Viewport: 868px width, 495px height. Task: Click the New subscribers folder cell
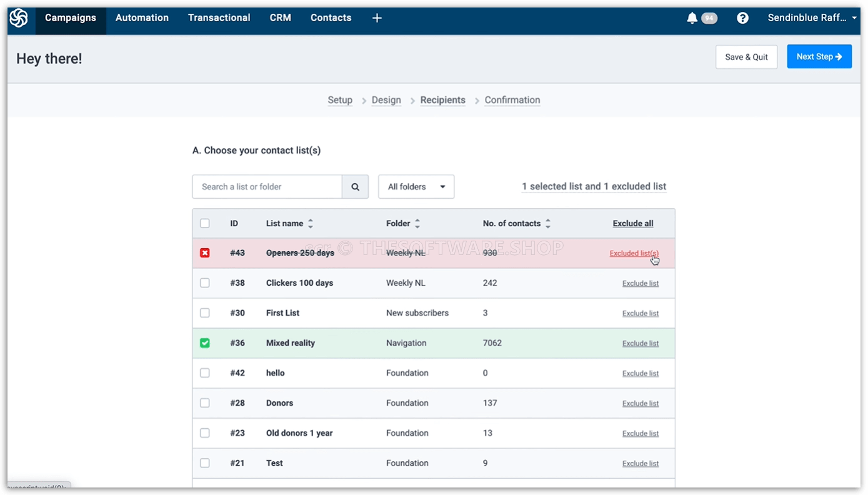point(417,313)
